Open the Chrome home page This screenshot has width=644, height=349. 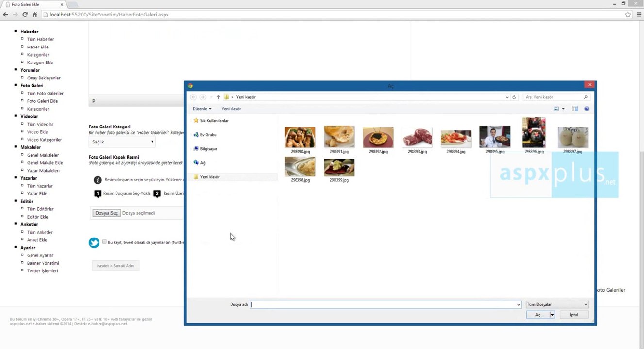35,15
